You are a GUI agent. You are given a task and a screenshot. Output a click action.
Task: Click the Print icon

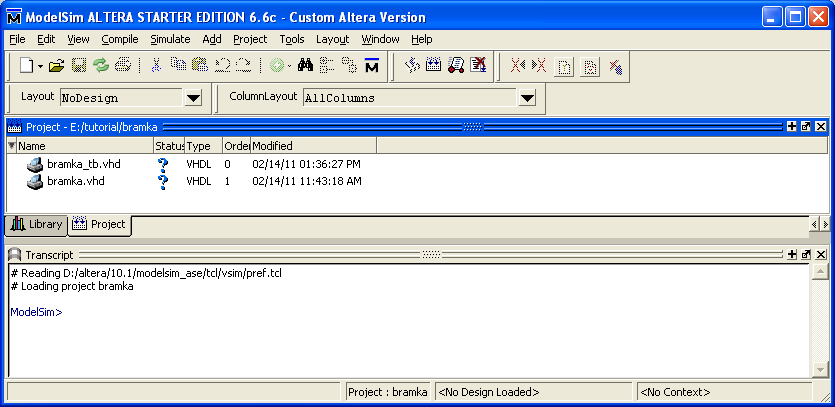[x=122, y=66]
